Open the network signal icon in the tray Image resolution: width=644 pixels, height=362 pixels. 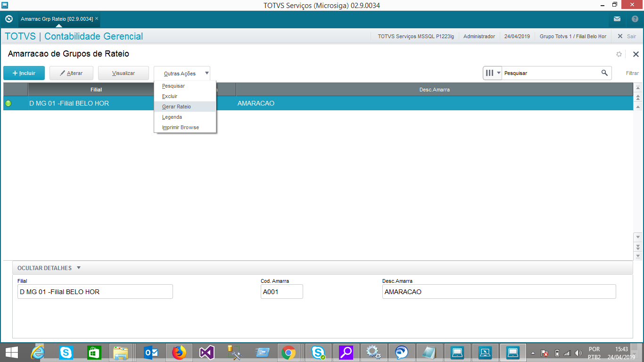pos(567,353)
